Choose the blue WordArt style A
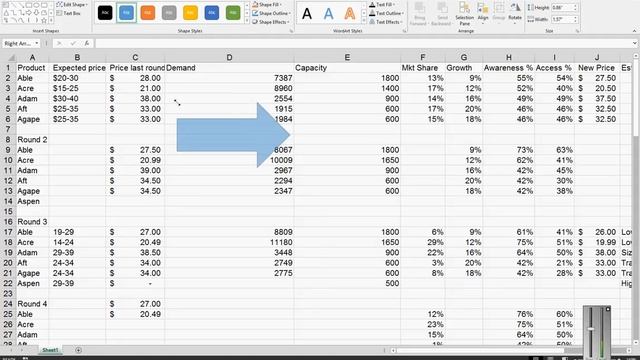Image resolution: width=640 pixels, height=360 pixels. 328,13
